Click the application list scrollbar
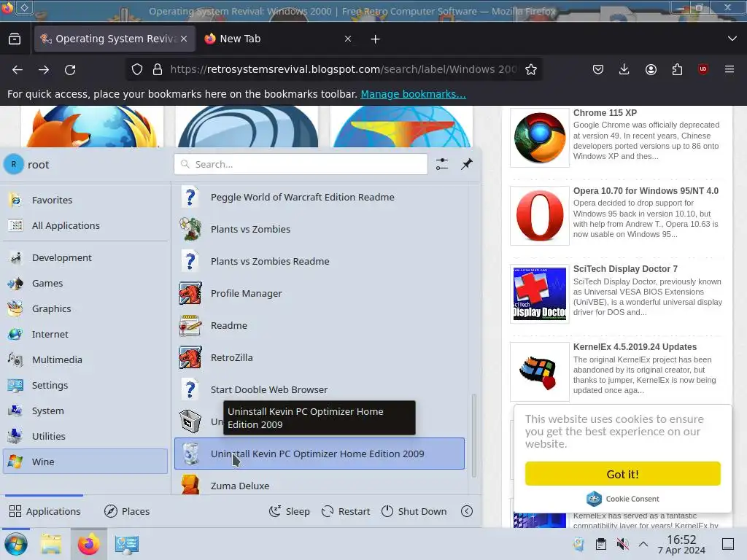747x560 pixels. [474, 435]
